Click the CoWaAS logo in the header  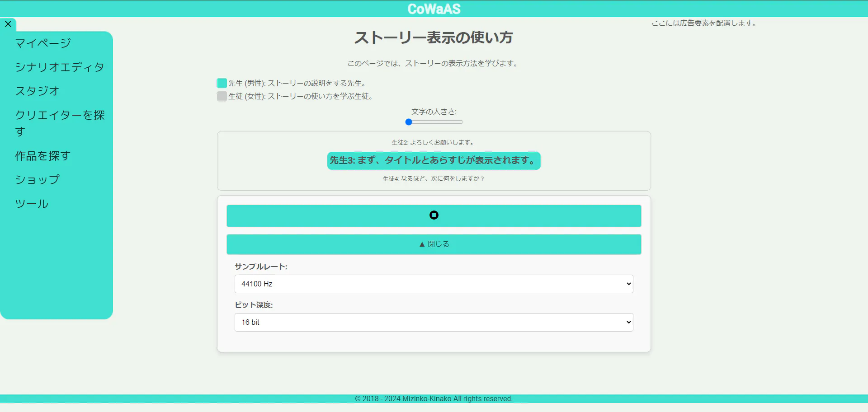[x=434, y=9]
